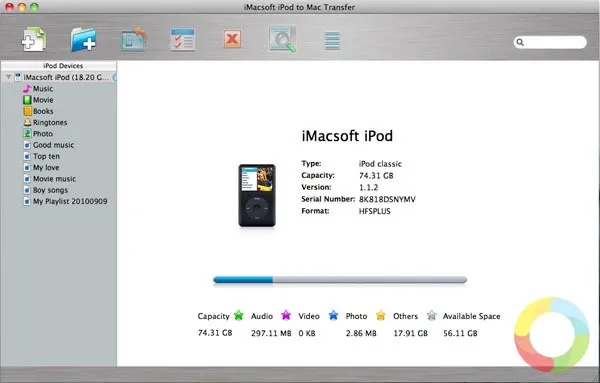This screenshot has width=600, height=383.
Task: Select the Movie music playlist
Action: tap(54, 179)
